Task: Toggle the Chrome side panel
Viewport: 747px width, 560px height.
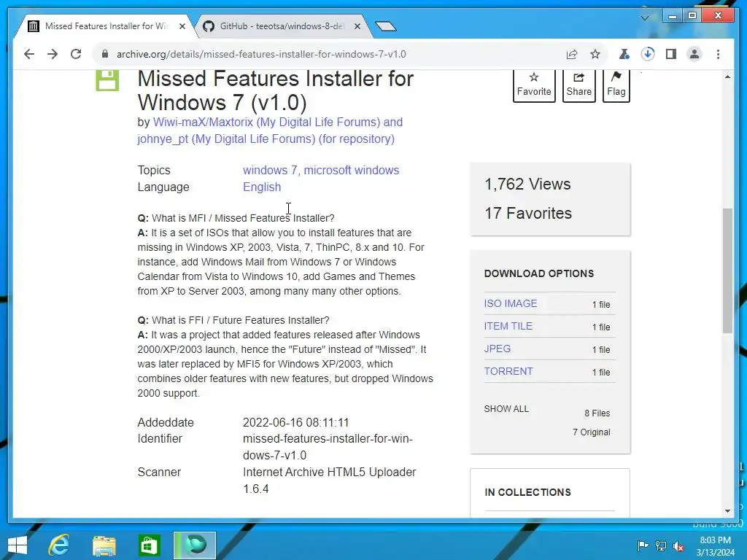Action: point(671,54)
